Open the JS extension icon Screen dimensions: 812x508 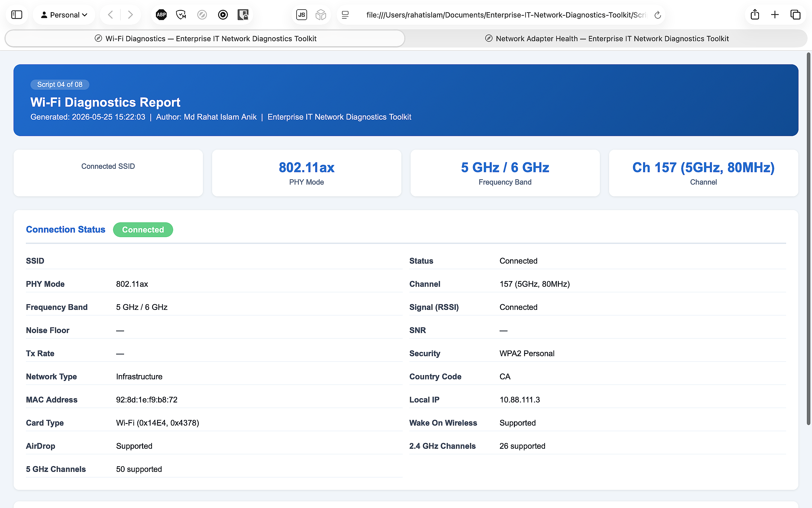(302, 15)
